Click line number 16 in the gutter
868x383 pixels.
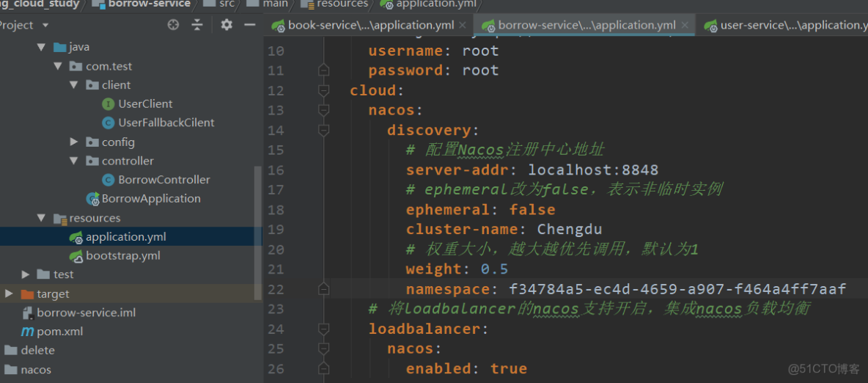tap(276, 170)
